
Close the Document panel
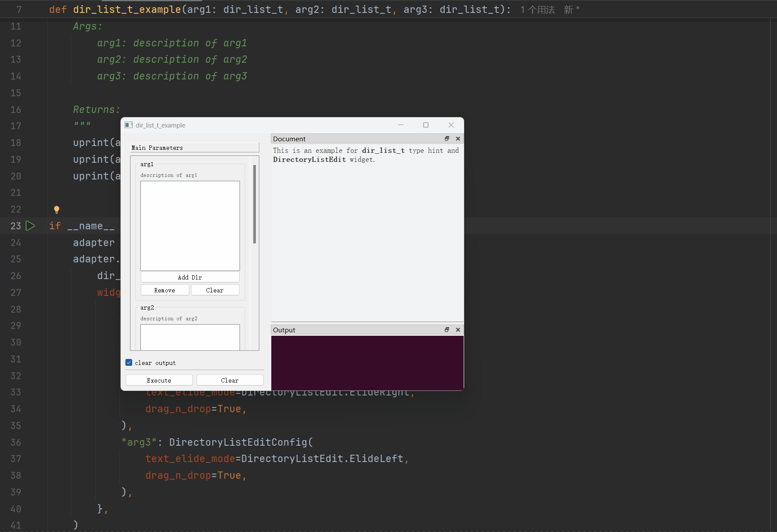coord(458,139)
